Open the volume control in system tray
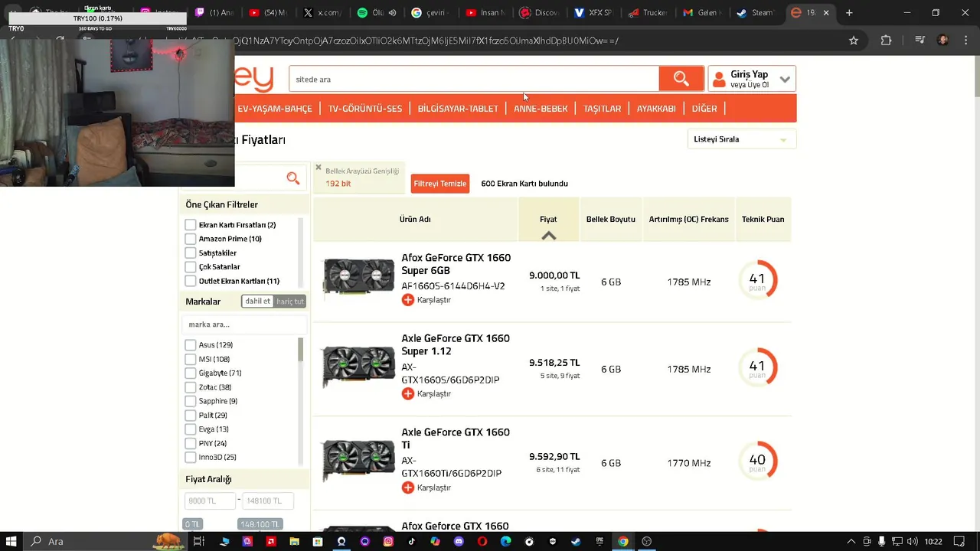This screenshot has height=551, width=980. pyautogui.click(x=912, y=541)
